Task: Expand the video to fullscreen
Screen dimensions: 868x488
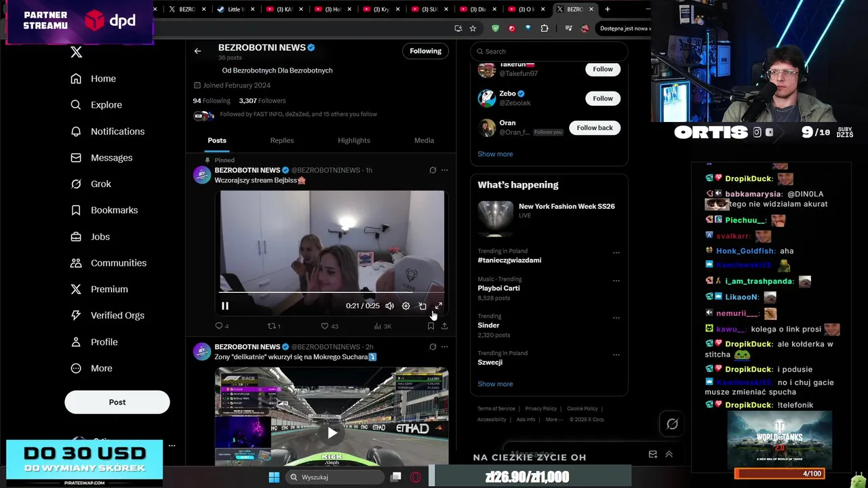Action: (x=438, y=306)
